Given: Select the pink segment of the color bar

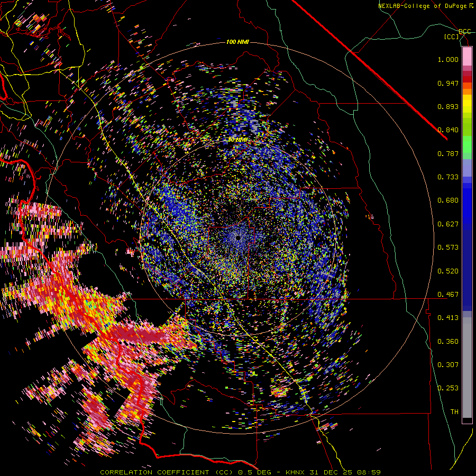Looking at the screenshot, I should tap(467, 57).
